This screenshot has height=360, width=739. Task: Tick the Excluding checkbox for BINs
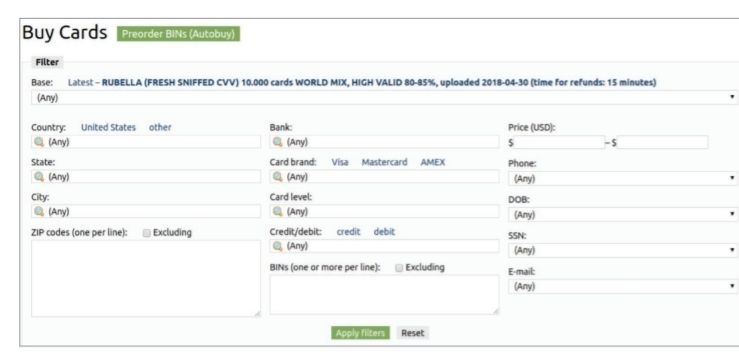(399, 268)
